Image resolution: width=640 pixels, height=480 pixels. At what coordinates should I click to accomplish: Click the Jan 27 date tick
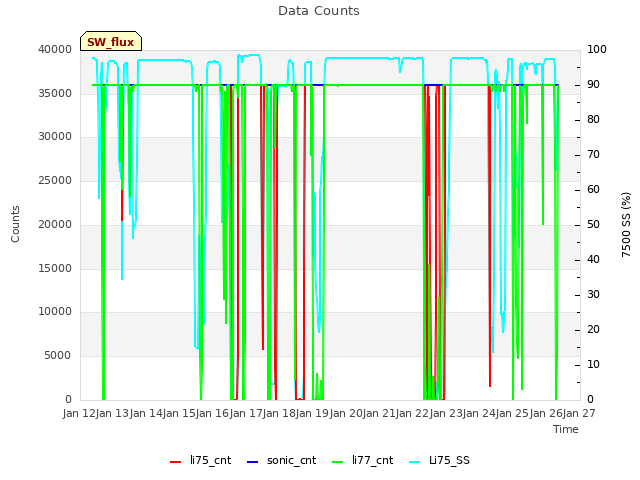579,413
